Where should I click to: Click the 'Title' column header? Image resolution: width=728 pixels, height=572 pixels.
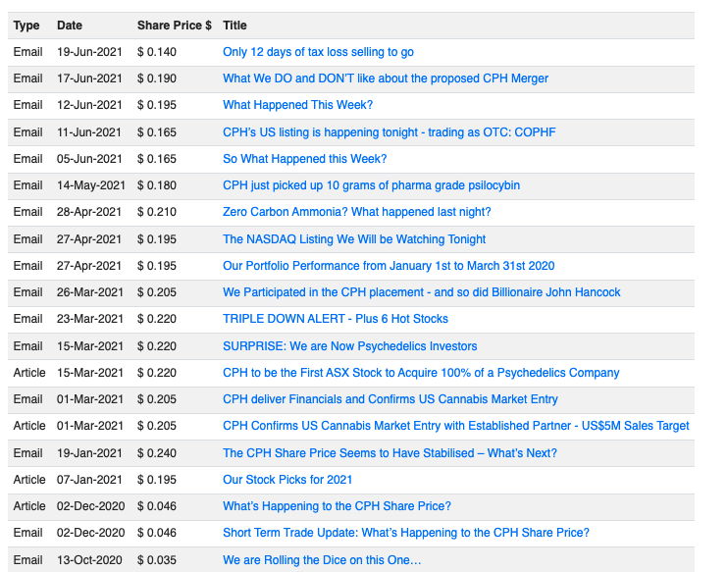click(x=234, y=26)
